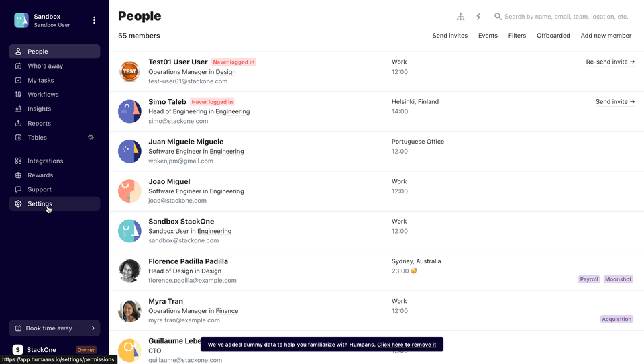Click the Tables grid icon

pyautogui.click(x=18, y=138)
